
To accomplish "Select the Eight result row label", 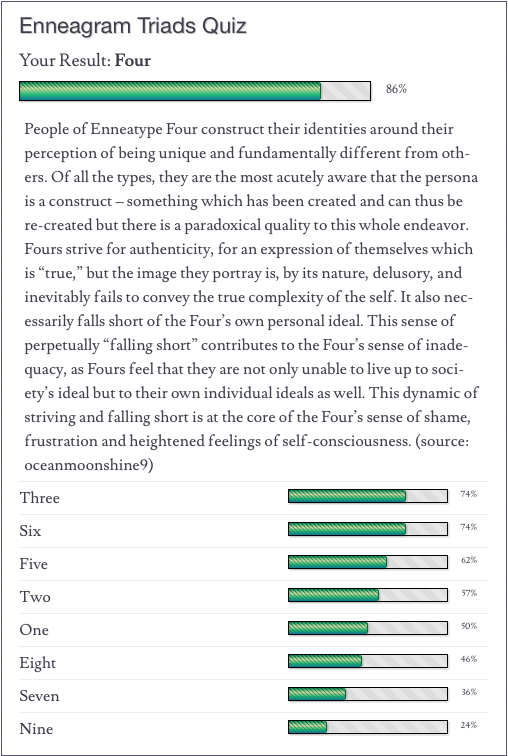I will pyautogui.click(x=38, y=663).
